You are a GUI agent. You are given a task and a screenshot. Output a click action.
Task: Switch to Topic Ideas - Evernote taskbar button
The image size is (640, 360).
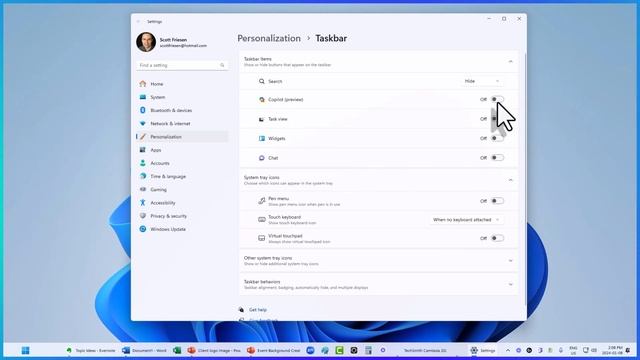pos(91,350)
